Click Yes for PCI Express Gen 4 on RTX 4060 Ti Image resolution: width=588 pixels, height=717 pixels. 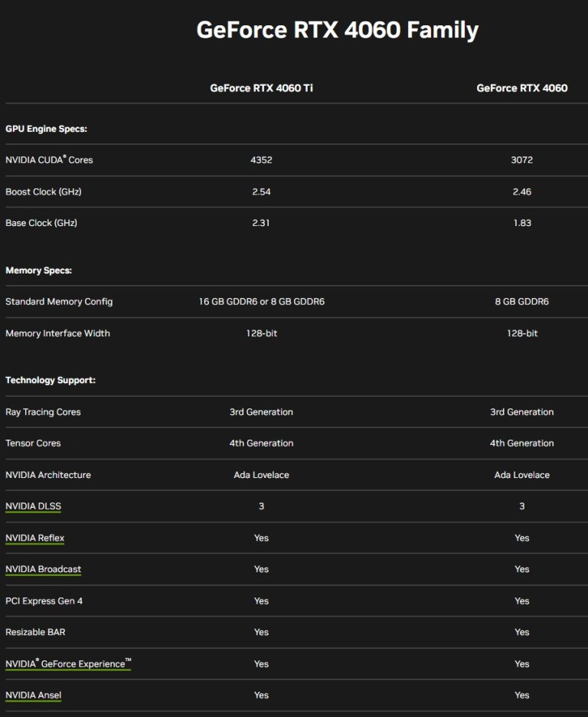tap(261, 601)
